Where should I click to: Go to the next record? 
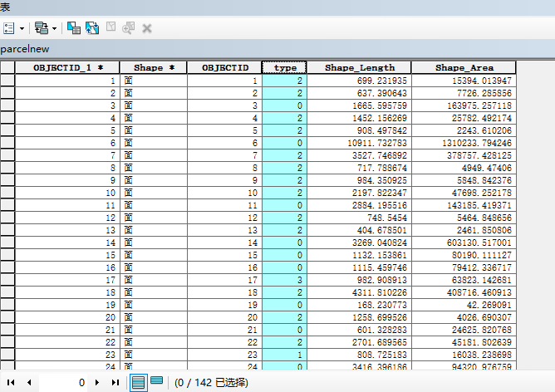[x=97, y=382]
